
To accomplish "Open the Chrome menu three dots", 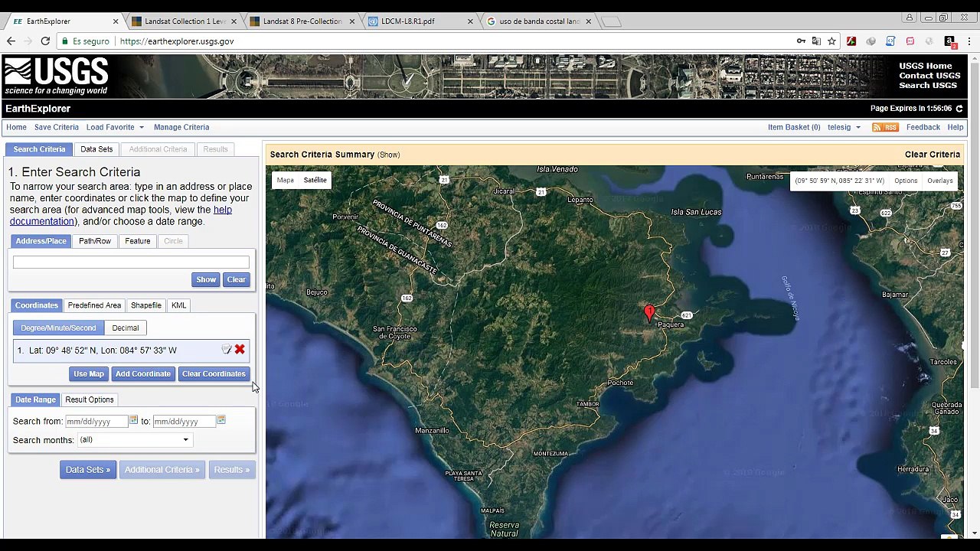I will tap(969, 41).
